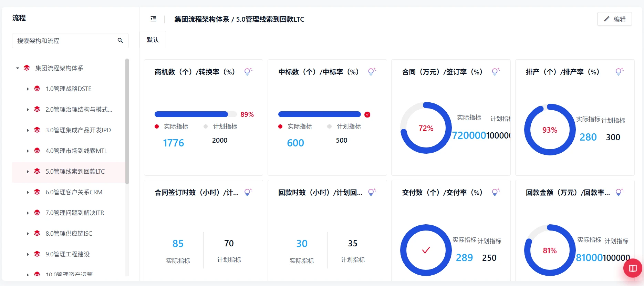Image resolution: width=644 pixels, height=286 pixels.
Task: Click the lightbulb icon on 合同（万元） card
Action: [496, 71]
